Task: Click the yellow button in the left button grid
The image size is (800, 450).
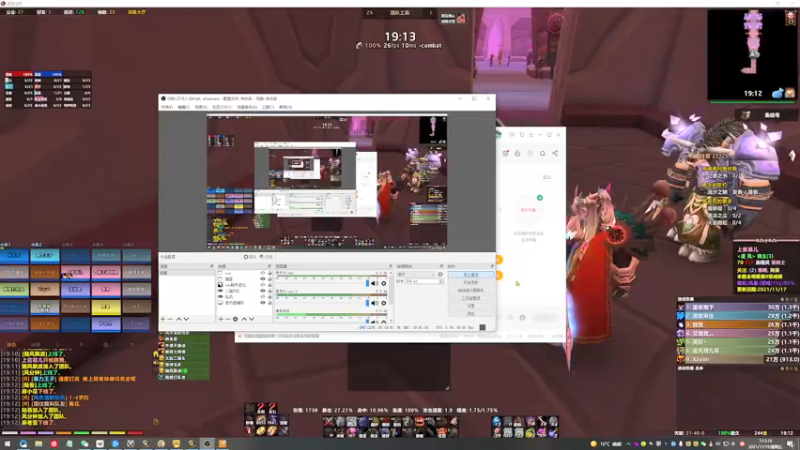Action: pyautogui.click(x=106, y=306)
